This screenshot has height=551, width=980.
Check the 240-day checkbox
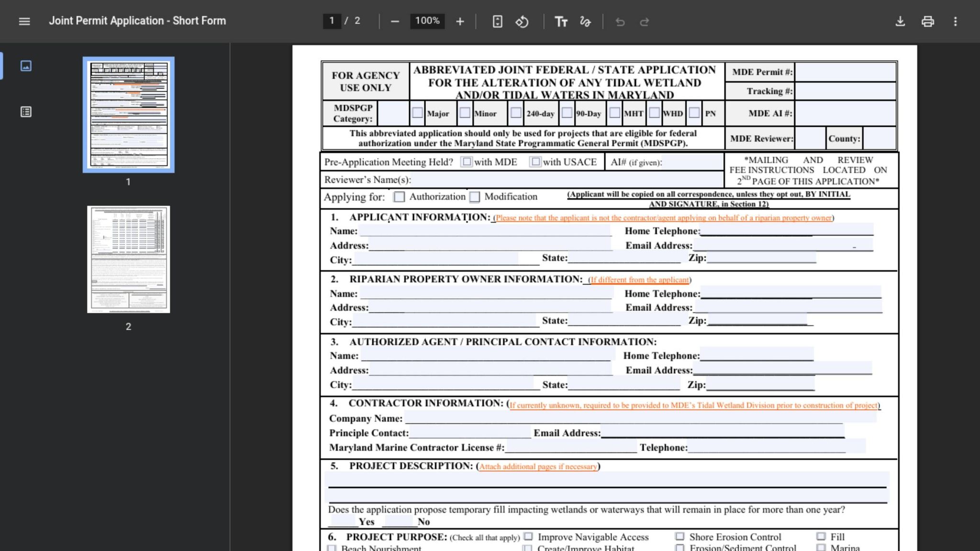[x=516, y=113]
